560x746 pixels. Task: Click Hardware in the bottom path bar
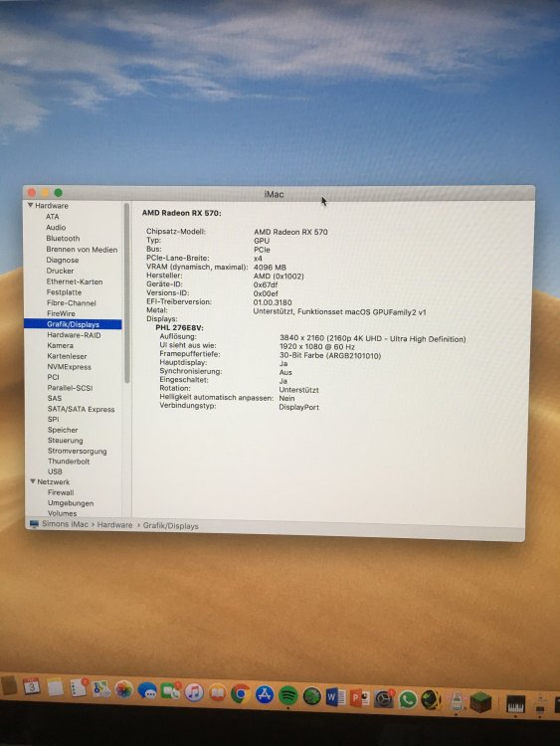(114, 525)
